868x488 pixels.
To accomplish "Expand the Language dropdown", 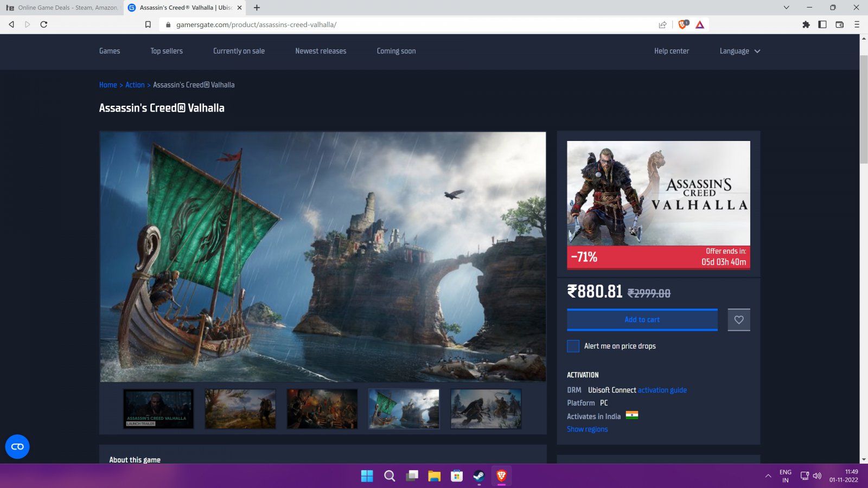I will point(740,51).
